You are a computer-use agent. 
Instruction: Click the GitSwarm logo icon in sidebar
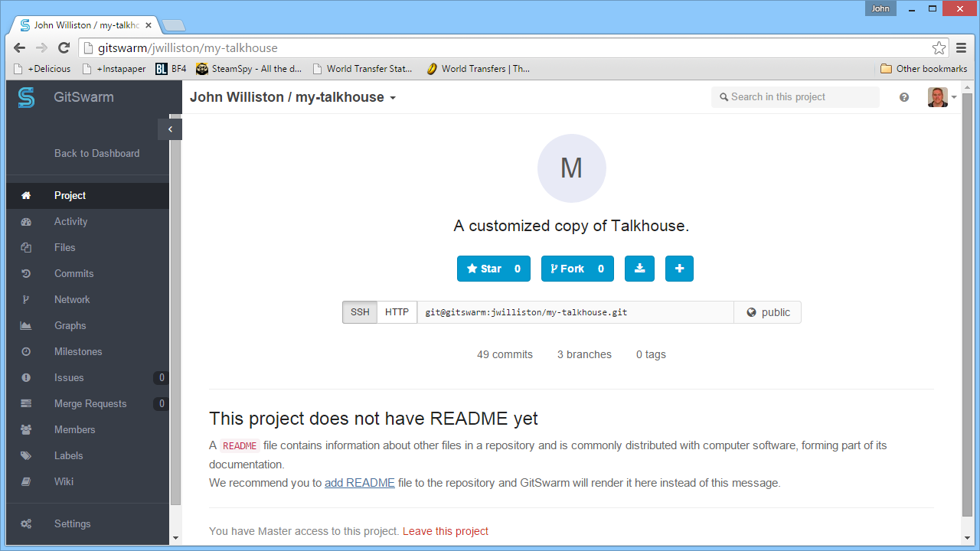27,97
